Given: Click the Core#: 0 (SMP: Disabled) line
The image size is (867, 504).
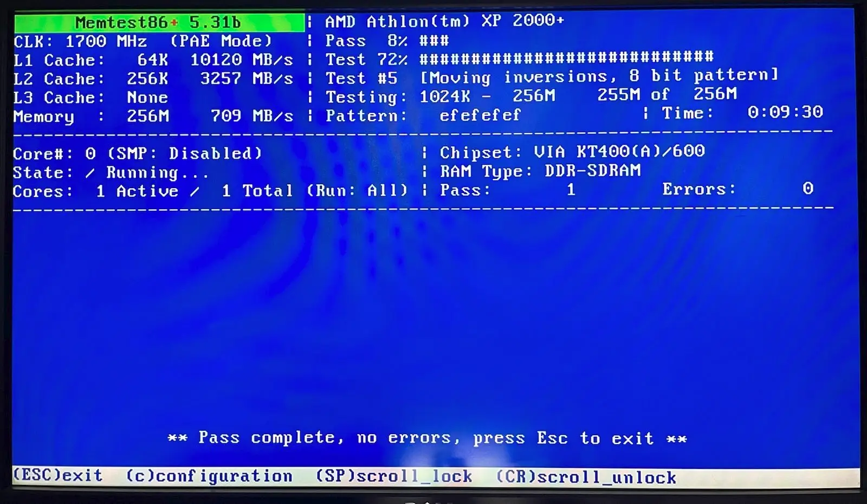Looking at the screenshot, I should click(x=138, y=153).
